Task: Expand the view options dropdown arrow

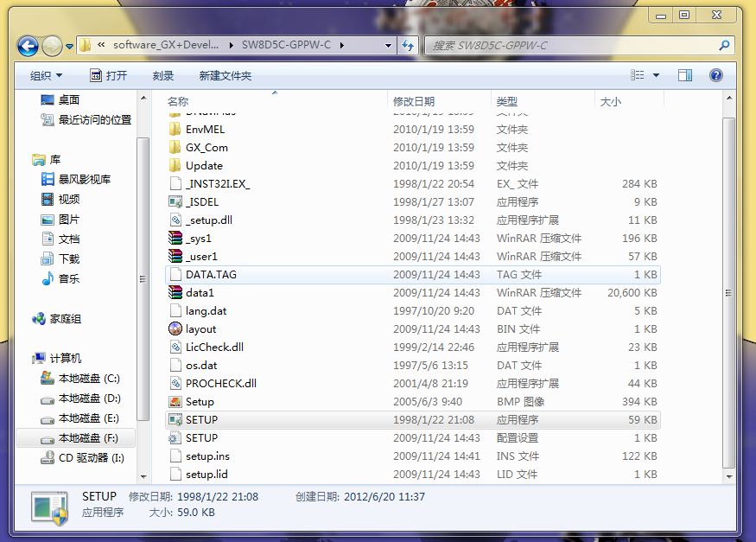Action: [x=657, y=76]
